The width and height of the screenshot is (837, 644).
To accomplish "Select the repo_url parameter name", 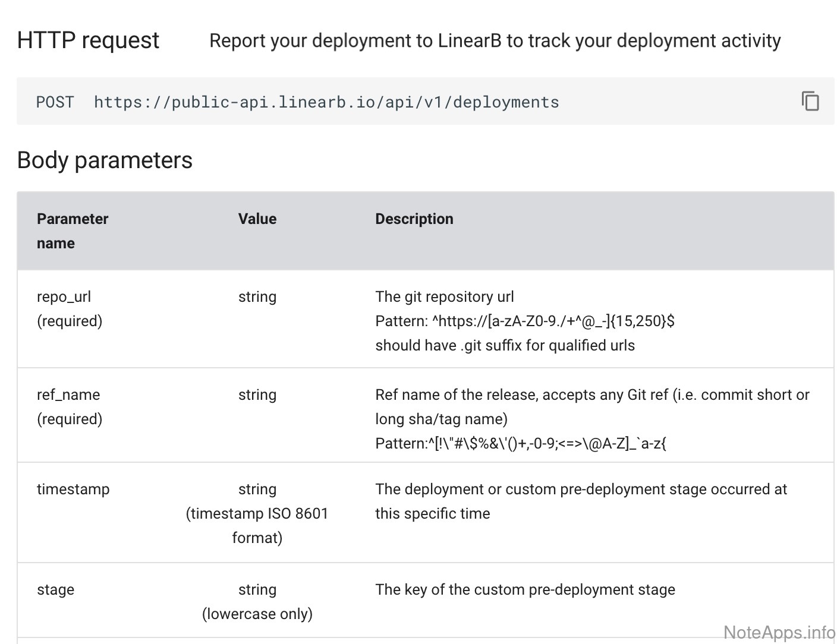I will [64, 296].
